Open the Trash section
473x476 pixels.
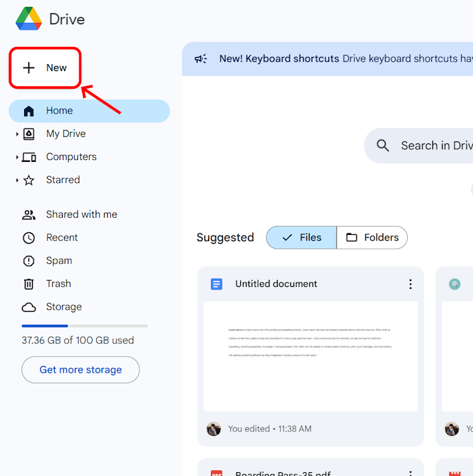58,284
